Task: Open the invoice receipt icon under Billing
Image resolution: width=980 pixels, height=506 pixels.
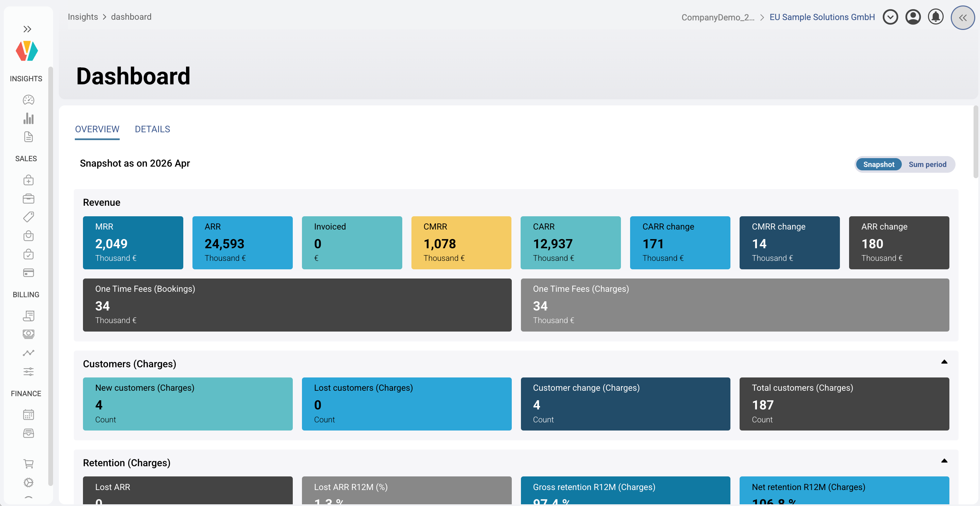Action: [x=29, y=316]
